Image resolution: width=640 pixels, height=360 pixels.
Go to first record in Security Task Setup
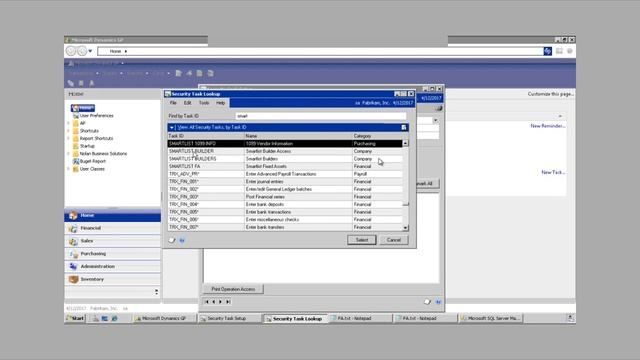pos(207,302)
